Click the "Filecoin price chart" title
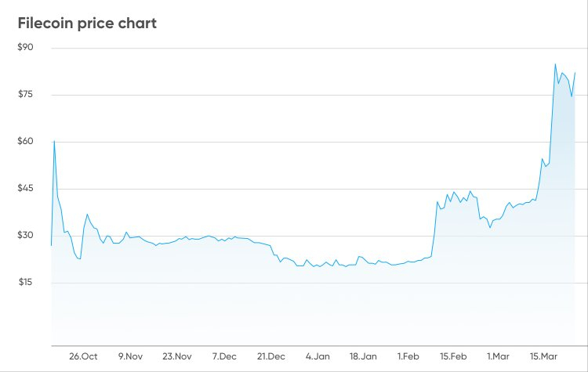Viewport: 588px width, 372px height. (x=87, y=23)
